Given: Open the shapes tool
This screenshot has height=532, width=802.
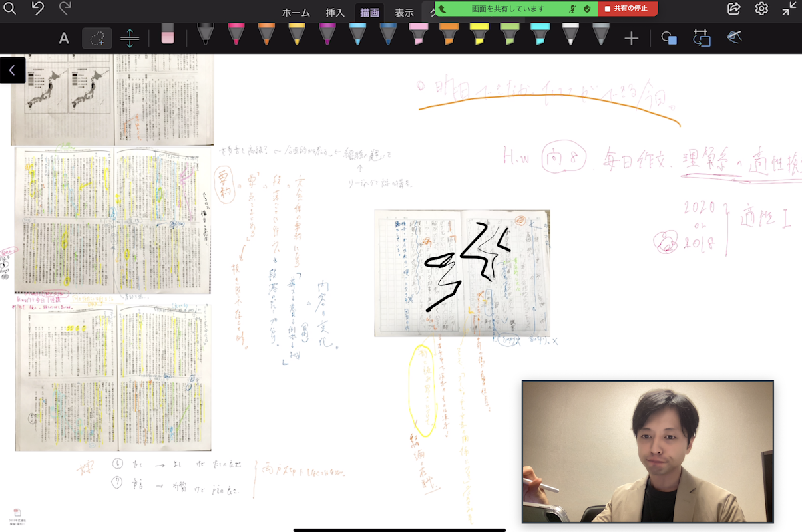Looking at the screenshot, I should point(668,38).
